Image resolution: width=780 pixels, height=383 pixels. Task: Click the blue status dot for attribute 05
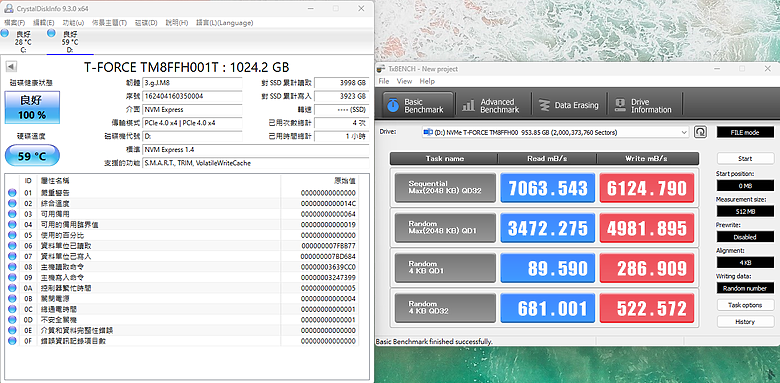[x=12, y=235]
